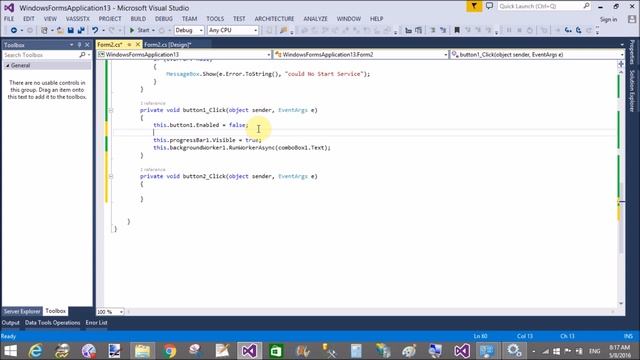Click the Find in Files toolbar icon
Screen dimensions: 640x360
(284, 30)
